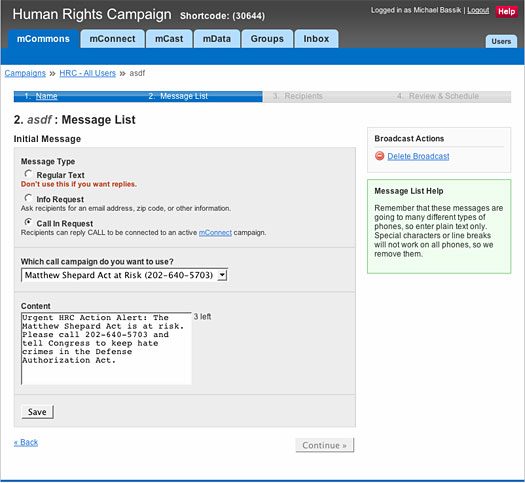Click inside the Content text area

(106, 348)
